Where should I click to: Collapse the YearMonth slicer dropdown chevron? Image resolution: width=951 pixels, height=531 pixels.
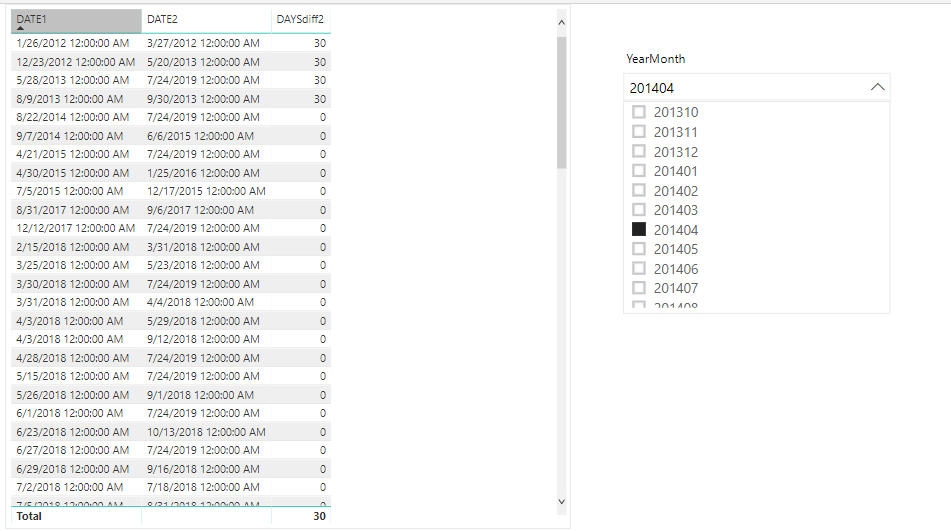pyautogui.click(x=877, y=87)
